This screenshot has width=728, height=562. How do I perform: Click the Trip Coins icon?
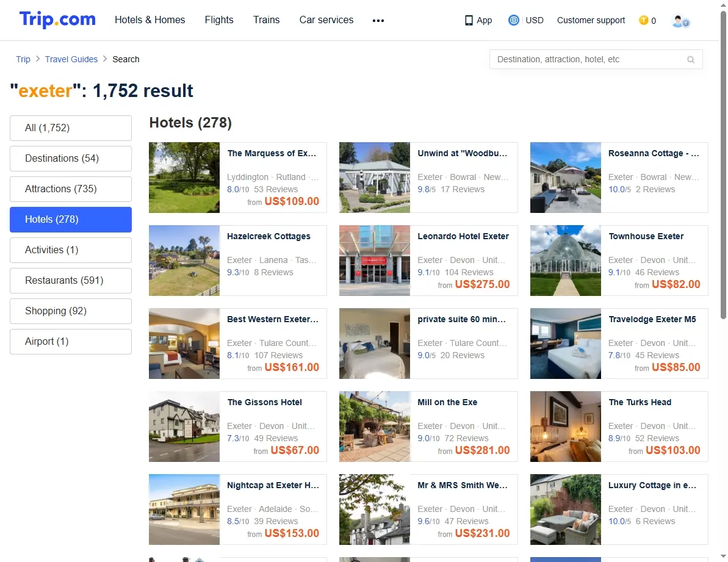(x=643, y=20)
